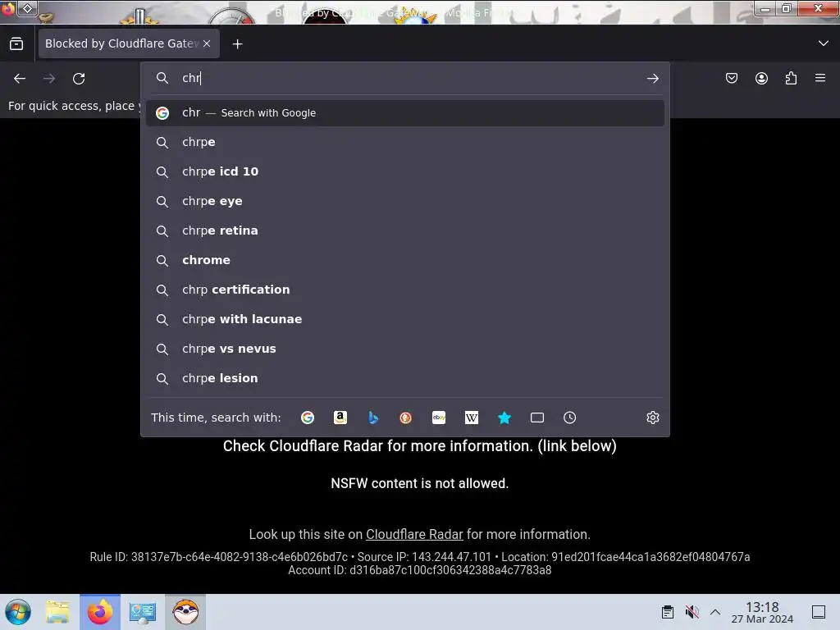The image size is (840, 630).
Task: Select the plain 'chrpe' suggestion
Action: point(405,143)
